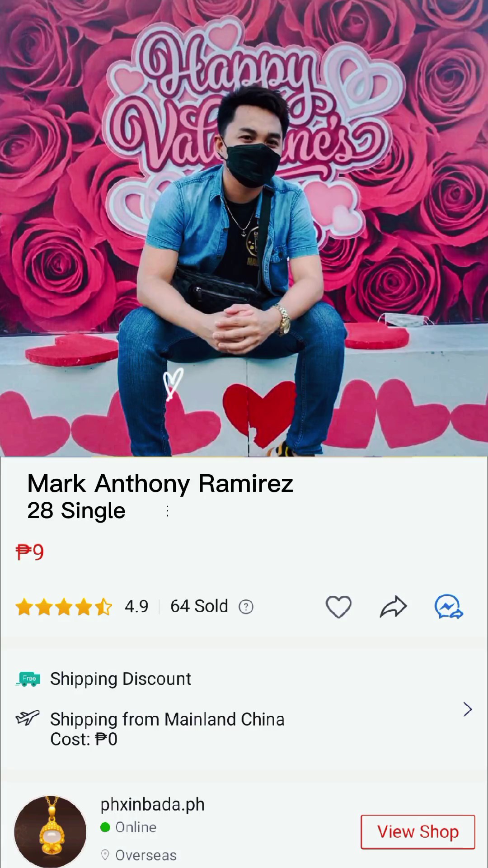Open phxinbada.ph shop avatar thumbnail
The width and height of the screenshot is (488, 868).
click(50, 832)
